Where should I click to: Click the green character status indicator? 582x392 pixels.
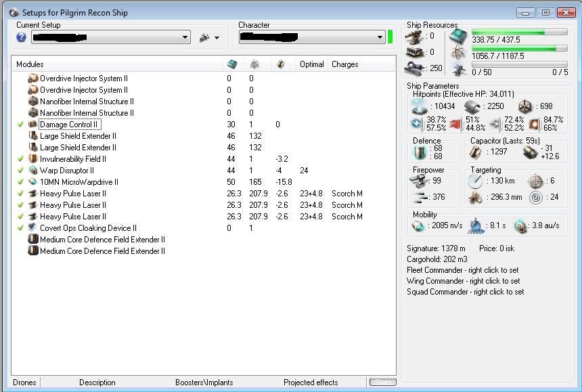(390, 37)
